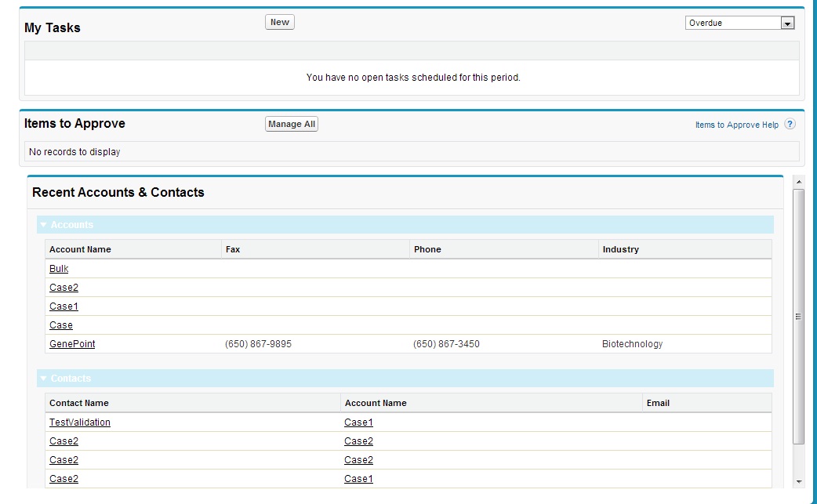The image size is (817, 504).
Task: Collapse the Accounts section triangle
Action: (x=44, y=225)
